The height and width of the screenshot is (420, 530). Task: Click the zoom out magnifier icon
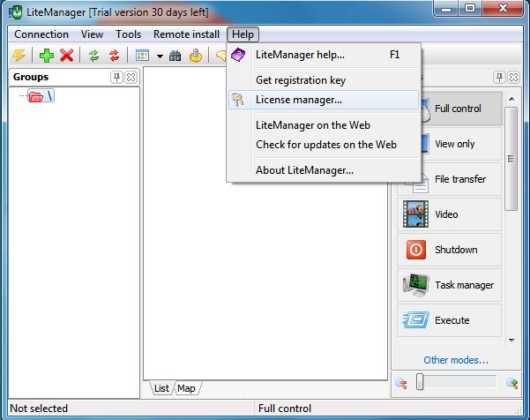click(x=401, y=383)
